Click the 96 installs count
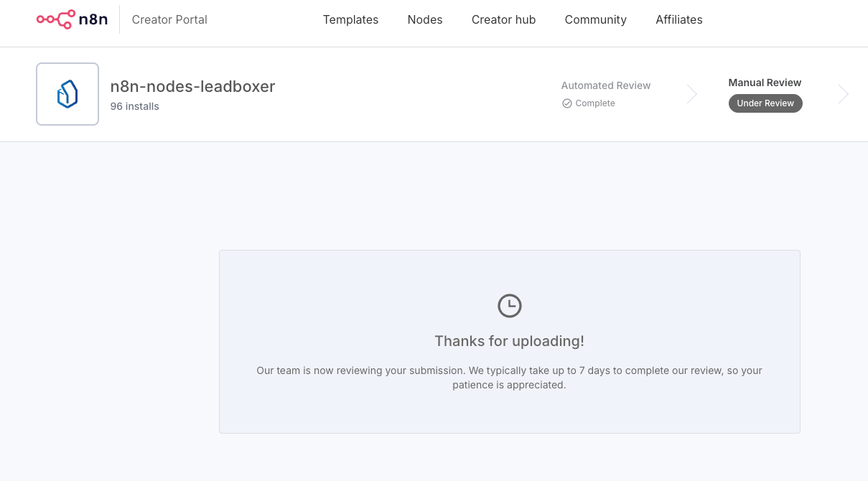This screenshot has width=868, height=481. click(x=134, y=106)
